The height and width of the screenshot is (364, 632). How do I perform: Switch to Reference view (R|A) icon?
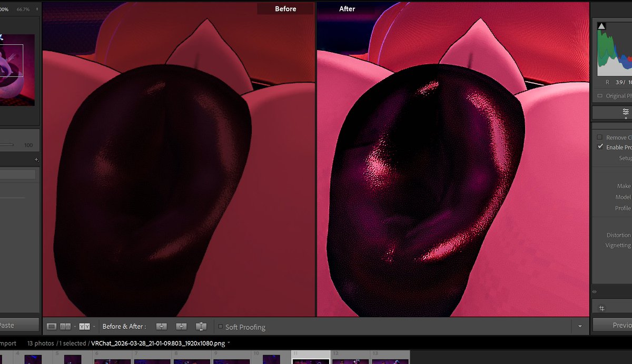[65, 327]
